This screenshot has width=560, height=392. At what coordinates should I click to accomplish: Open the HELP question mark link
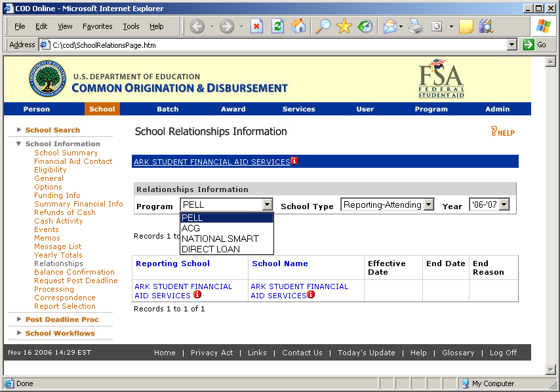502,132
